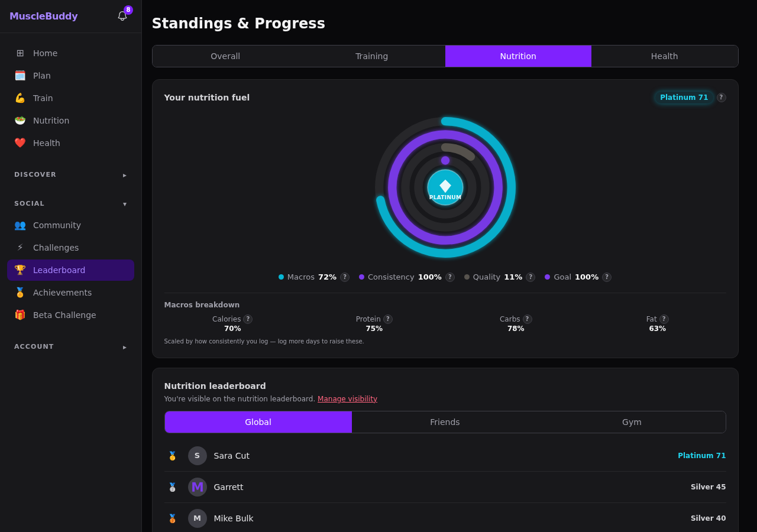
Task: Open Beta Challenge page
Action: [70, 315]
